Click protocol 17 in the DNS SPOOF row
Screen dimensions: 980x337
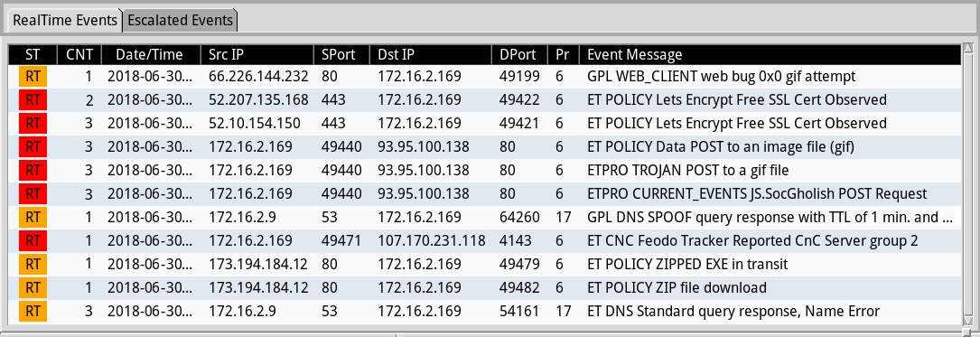562,218
